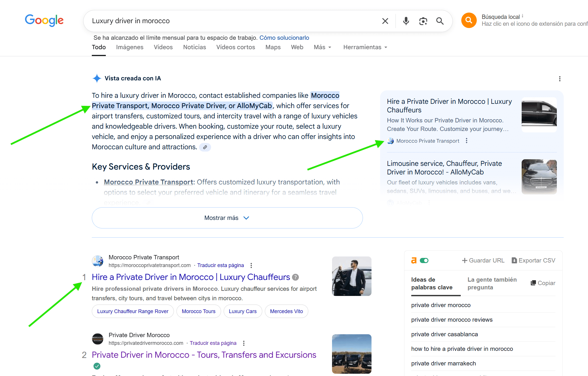
Task: Click the Cómo solucionarlo link
Action: coord(284,38)
